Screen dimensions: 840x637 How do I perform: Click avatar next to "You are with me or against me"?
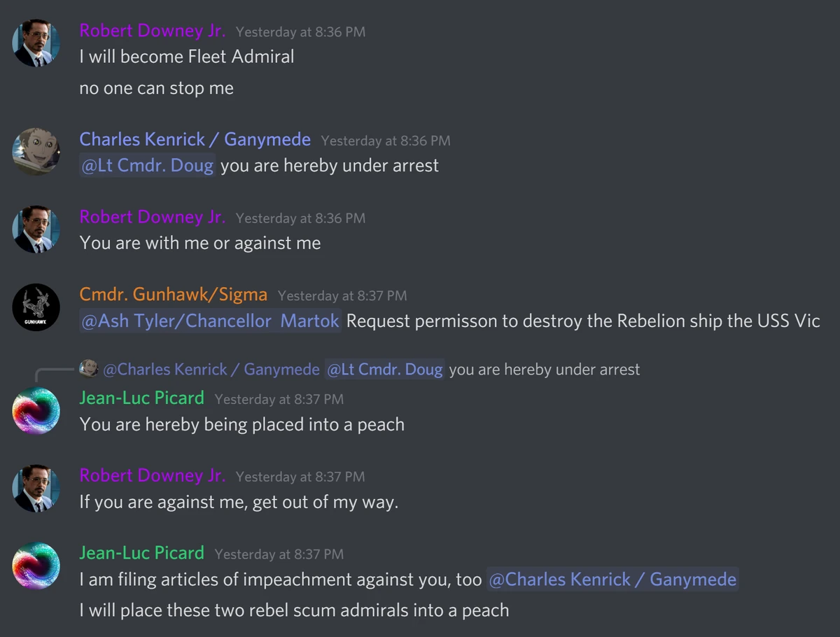(36, 230)
